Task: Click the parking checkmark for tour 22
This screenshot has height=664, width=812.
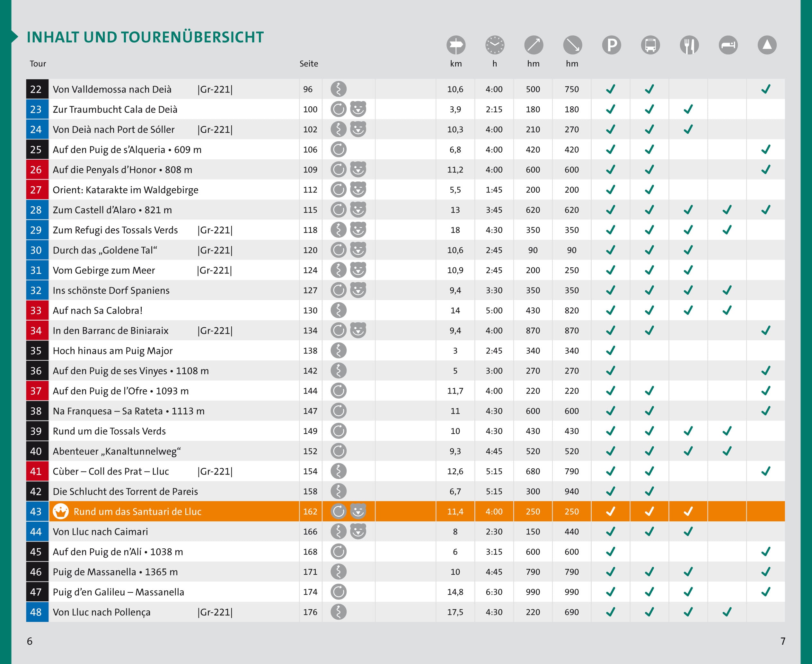Action: pos(611,89)
